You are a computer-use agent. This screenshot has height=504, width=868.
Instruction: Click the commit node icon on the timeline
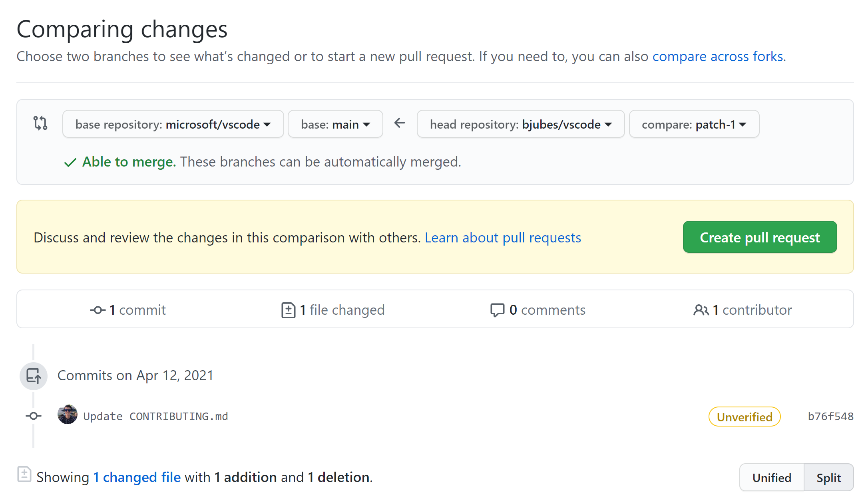[x=34, y=416]
